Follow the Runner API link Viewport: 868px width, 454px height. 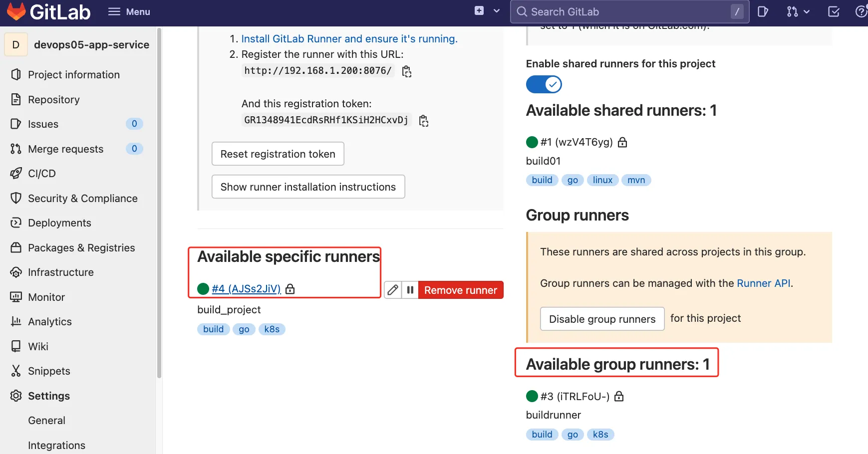tap(764, 283)
